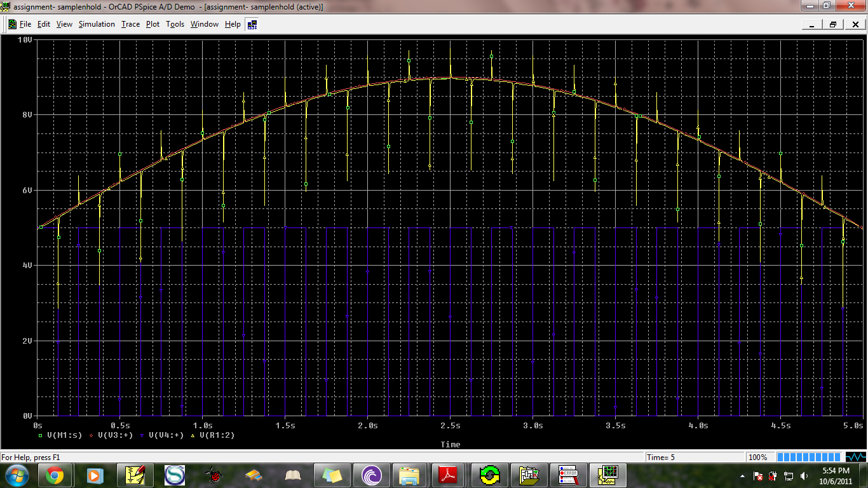Switch to the active PSpice taskbar icon
The image size is (868, 488).
(x=608, y=475)
